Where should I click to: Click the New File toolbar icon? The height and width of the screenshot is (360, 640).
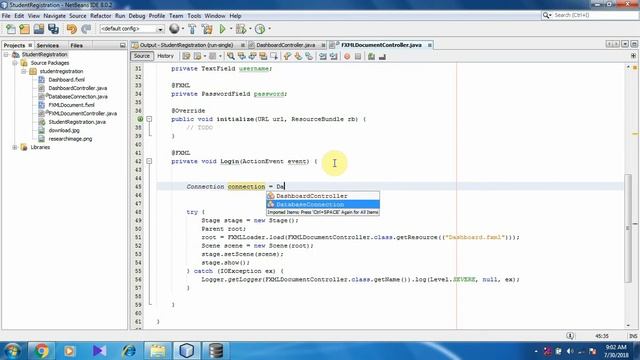[11, 29]
